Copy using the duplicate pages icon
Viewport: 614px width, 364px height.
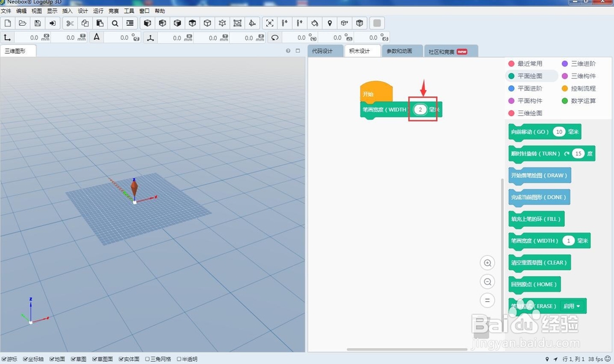coord(85,23)
